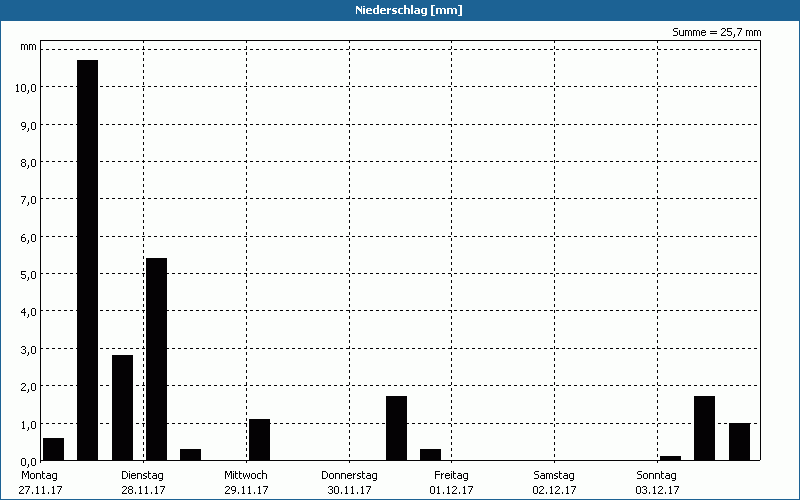Click the 4,0 y-axis value

[28, 312]
